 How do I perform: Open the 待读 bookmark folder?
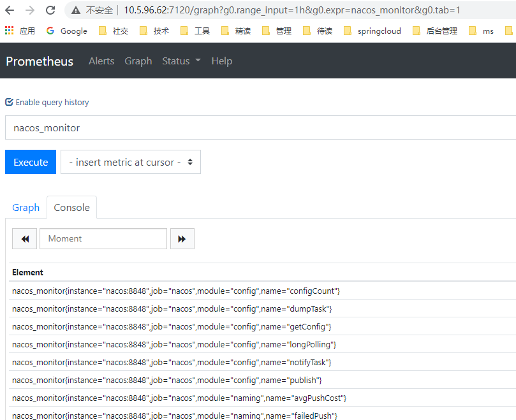point(317,31)
